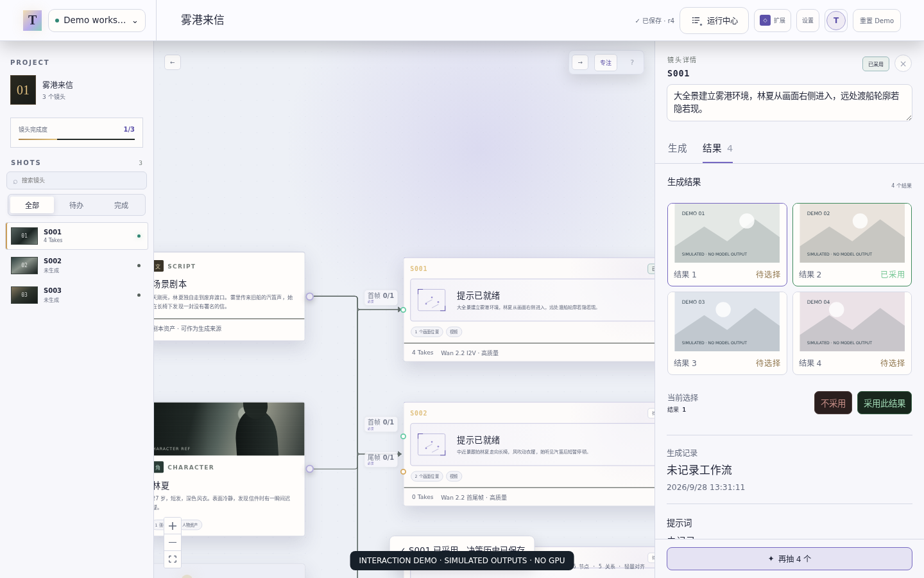Click the 镜头完成度 progress bar

pyautogui.click(x=76, y=139)
